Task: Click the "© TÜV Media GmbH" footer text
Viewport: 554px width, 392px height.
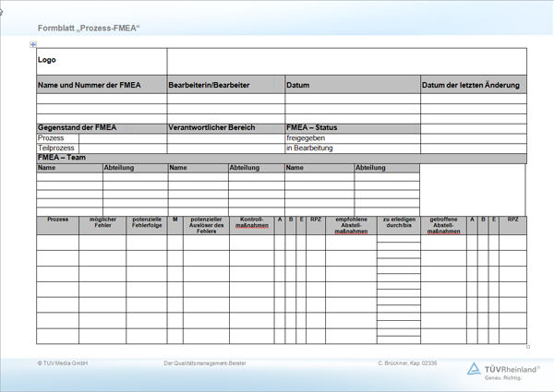Action: (62, 363)
